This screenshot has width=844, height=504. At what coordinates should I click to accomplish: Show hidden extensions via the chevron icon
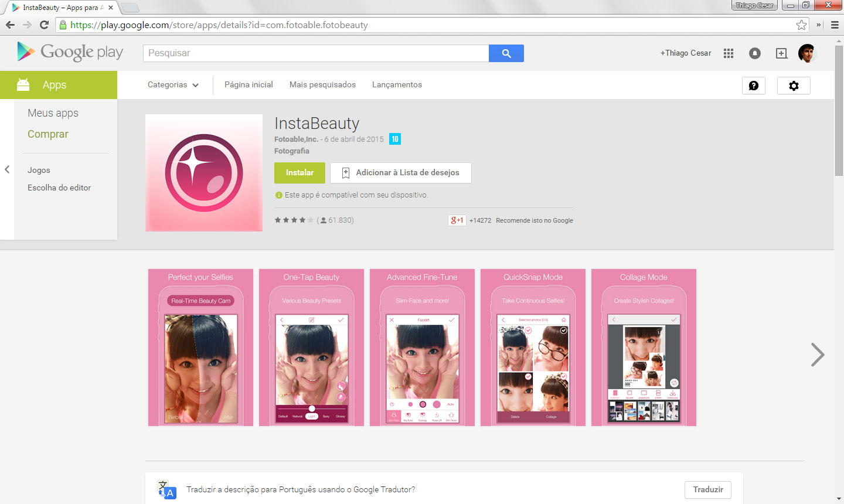[819, 25]
